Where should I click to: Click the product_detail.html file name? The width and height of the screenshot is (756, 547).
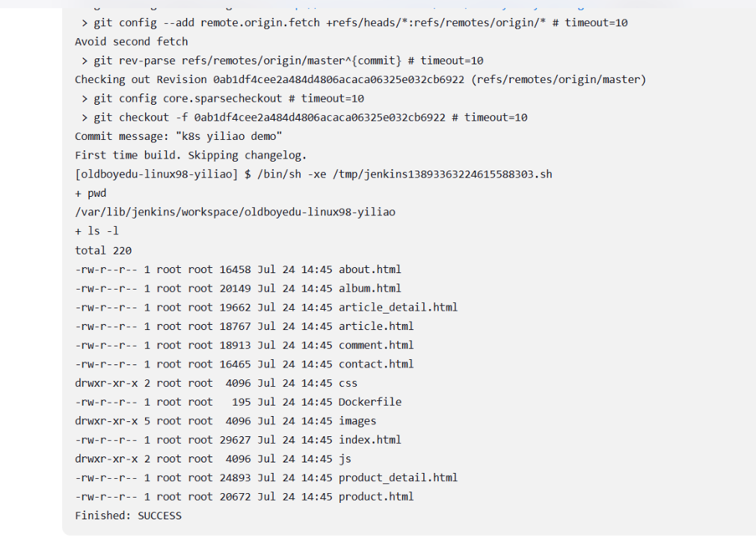click(x=398, y=477)
